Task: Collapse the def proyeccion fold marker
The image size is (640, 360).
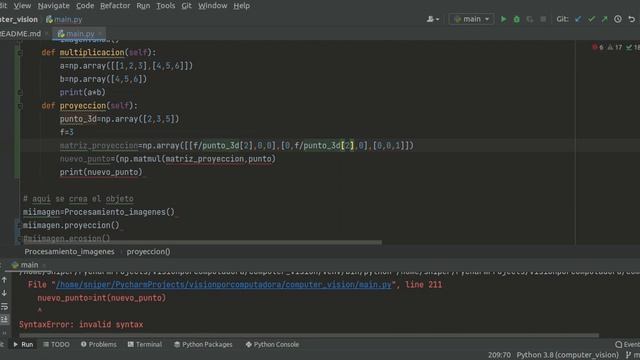Action: [x=19, y=106]
